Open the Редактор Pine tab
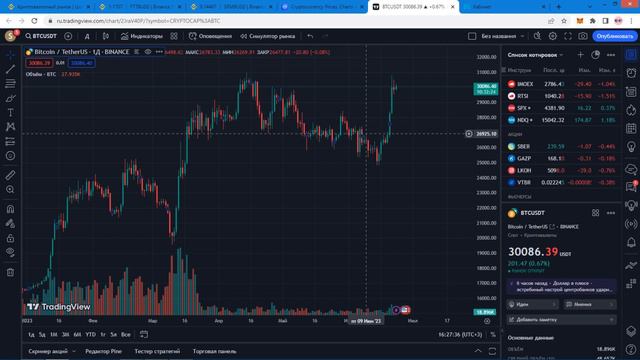This screenshot has width=640, height=360. click(103, 351)
